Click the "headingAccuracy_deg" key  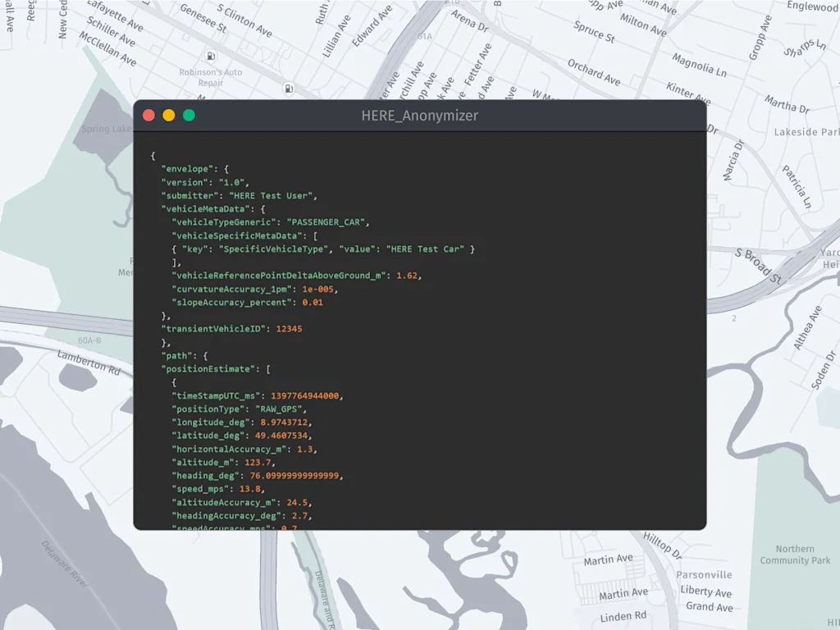[226, 516]
